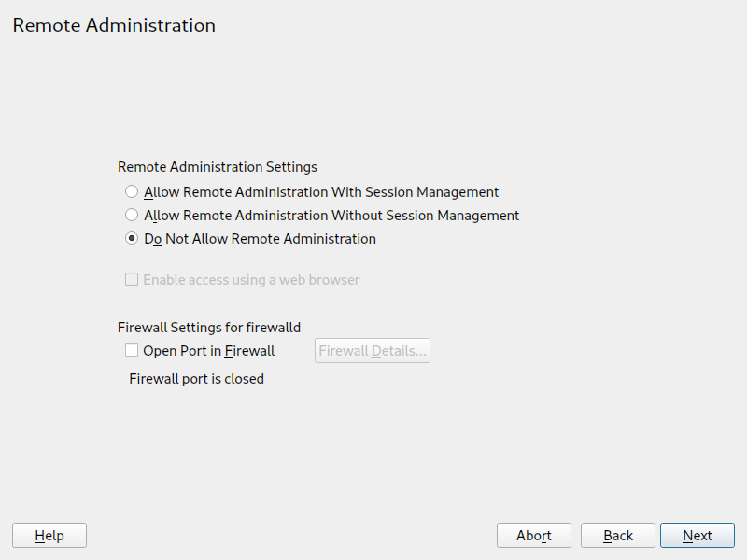Screen dimensions: 747x560
Task: Abort the remote administration setup
Action: pos(534,535)
